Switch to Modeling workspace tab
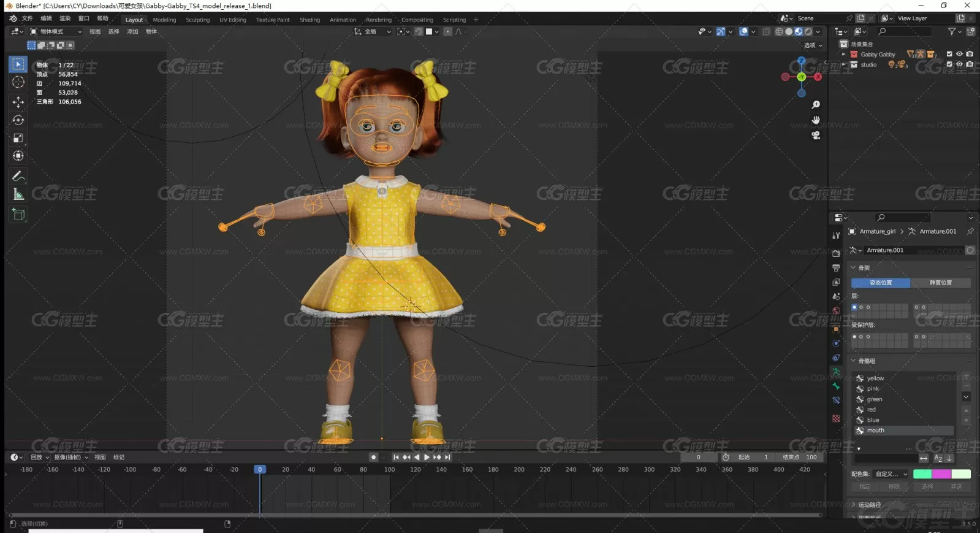Image resolution: width=980 pixels, height=533 pixels. (x=164, y=20)
